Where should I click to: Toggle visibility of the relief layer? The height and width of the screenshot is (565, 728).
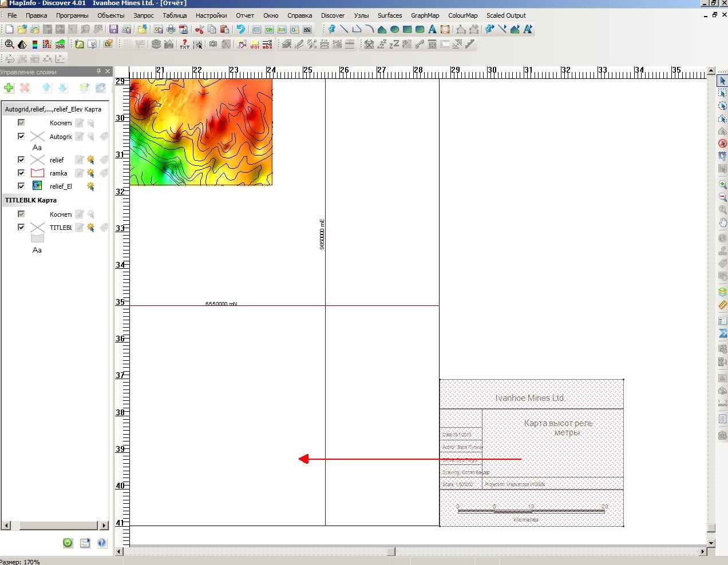[21, 160]
